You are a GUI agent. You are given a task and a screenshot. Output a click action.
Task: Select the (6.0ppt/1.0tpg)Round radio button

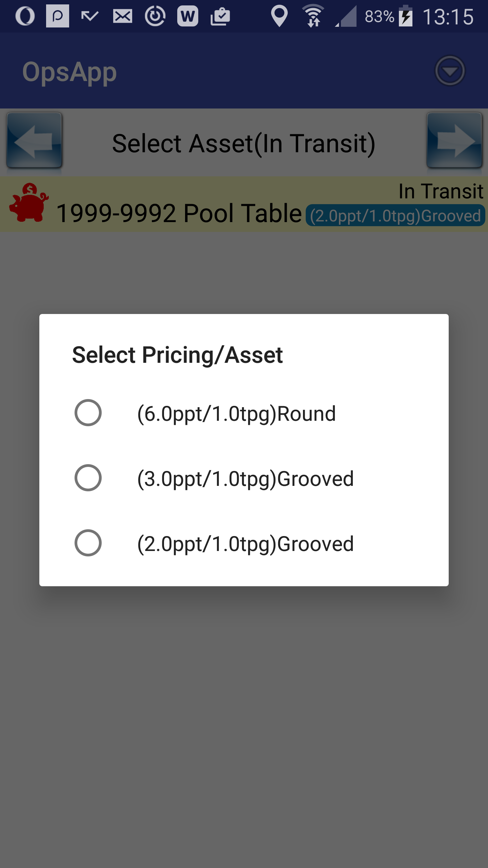click(x=88, y=413)
